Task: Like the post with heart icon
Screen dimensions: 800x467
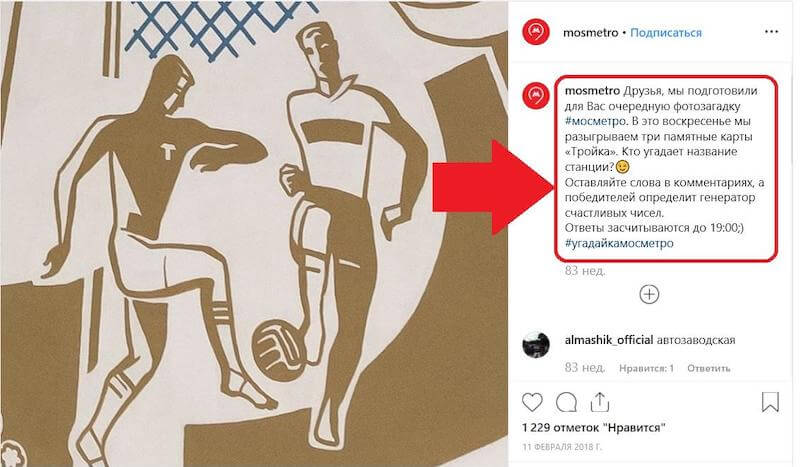Action: coord(532,403)
